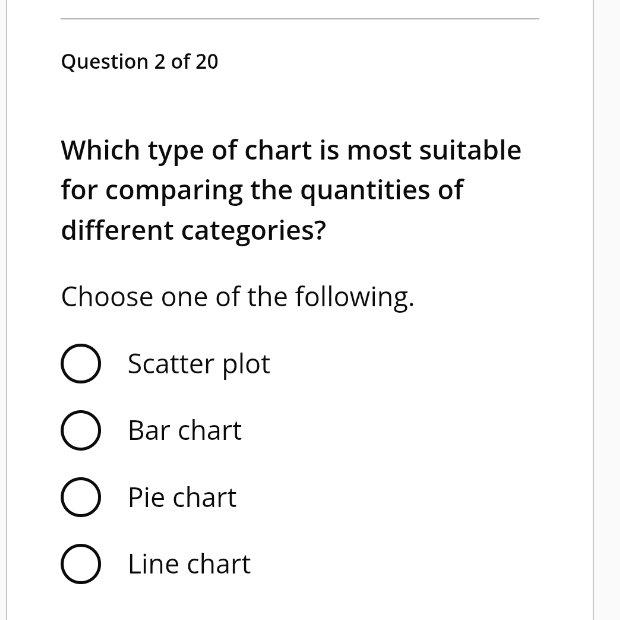Click the left border of the card

click(6, 310)
